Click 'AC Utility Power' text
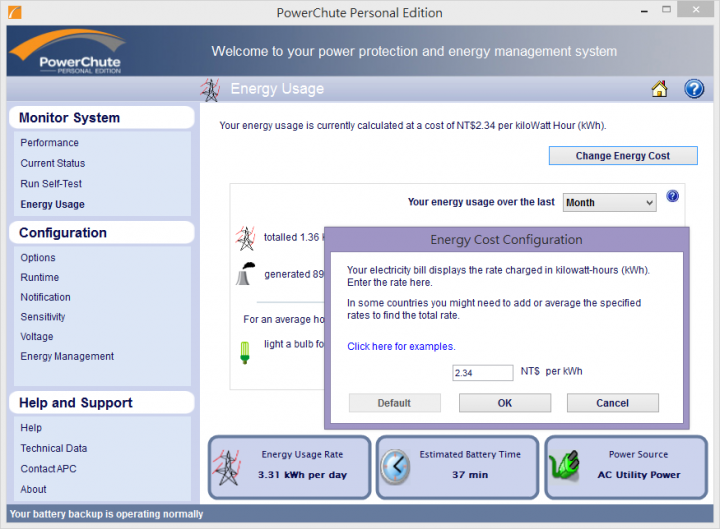720x529 pixels. [x=639, y=475]
